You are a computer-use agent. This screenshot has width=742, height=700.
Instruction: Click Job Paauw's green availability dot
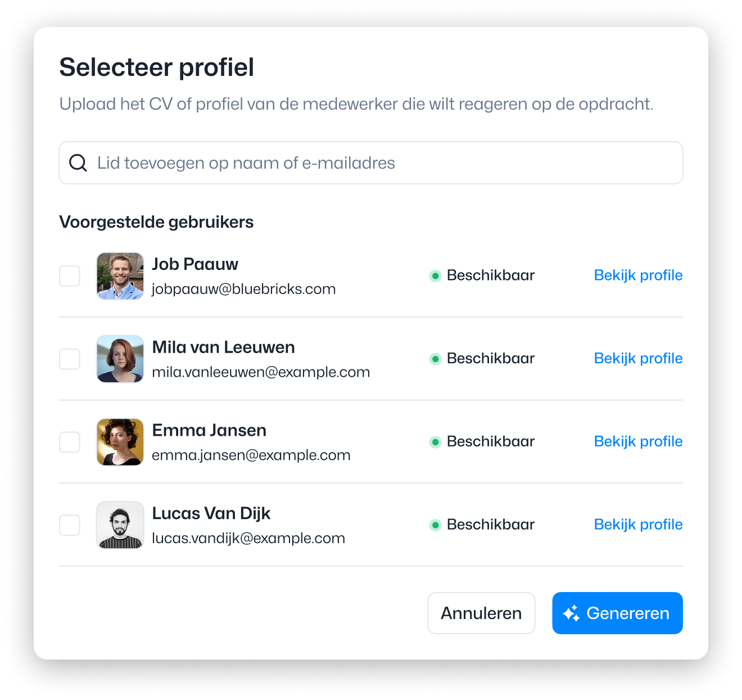435,276
